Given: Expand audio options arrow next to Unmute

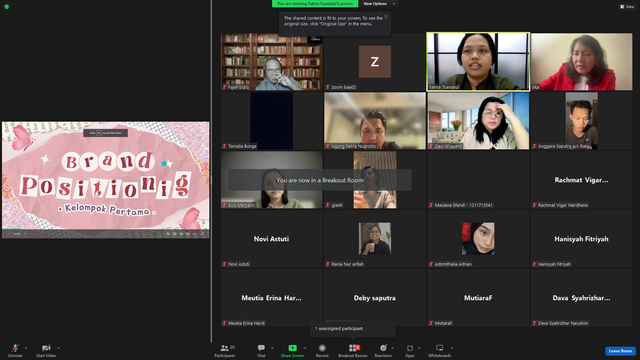Looking at the screenshot, I should click(26, 348).
